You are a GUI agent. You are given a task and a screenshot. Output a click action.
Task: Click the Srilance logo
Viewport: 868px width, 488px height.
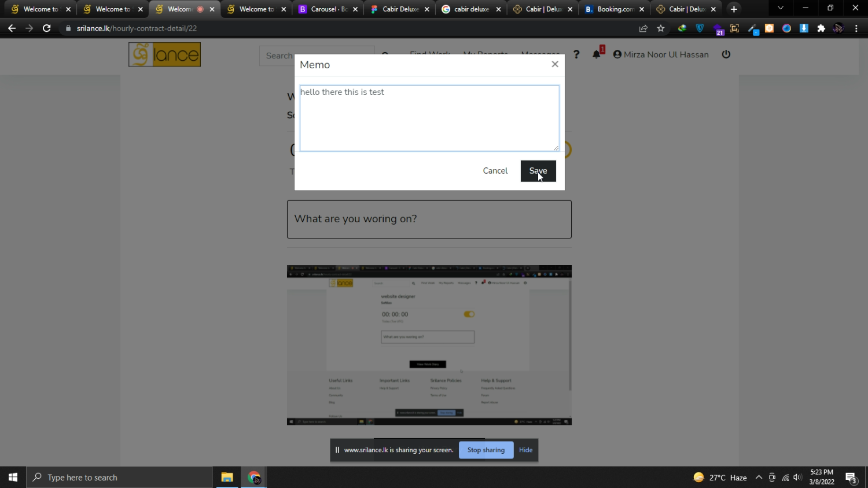pyautogui.click(x=164, y=54)
